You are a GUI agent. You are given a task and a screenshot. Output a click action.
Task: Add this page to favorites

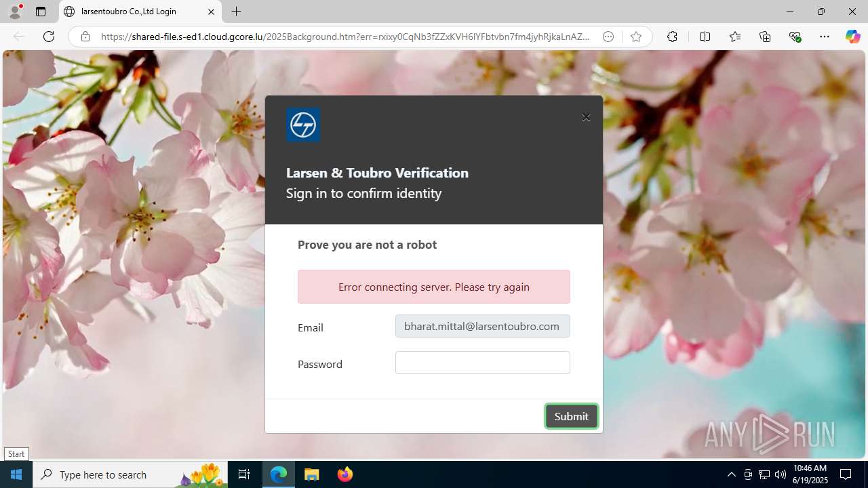click(635, 37)
